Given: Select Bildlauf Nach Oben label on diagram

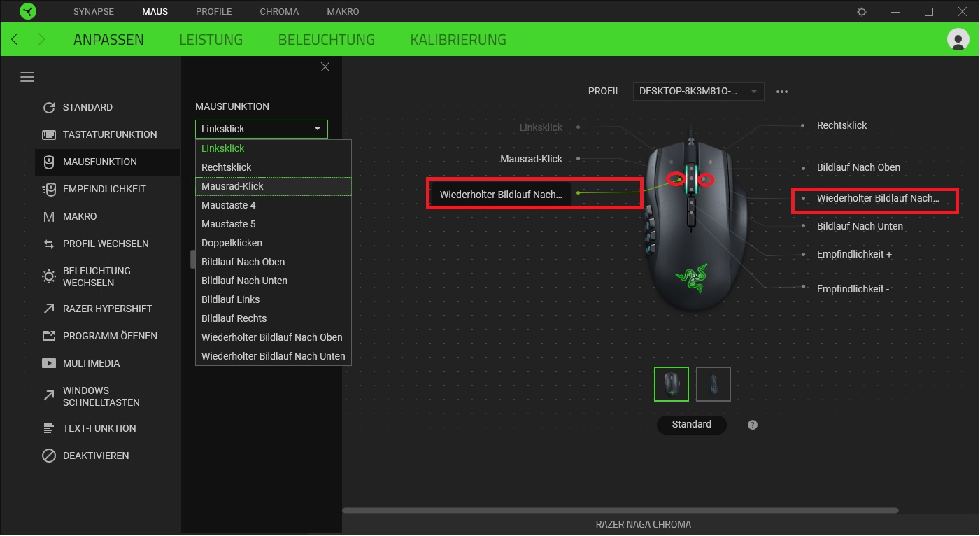Looking at the screenshot, I should 858,167.
